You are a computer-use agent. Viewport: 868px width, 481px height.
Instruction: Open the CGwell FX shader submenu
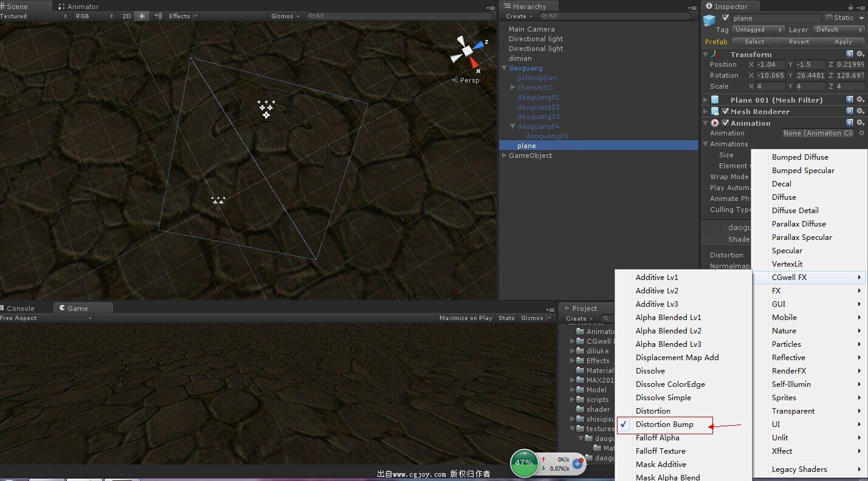(808, 277)
